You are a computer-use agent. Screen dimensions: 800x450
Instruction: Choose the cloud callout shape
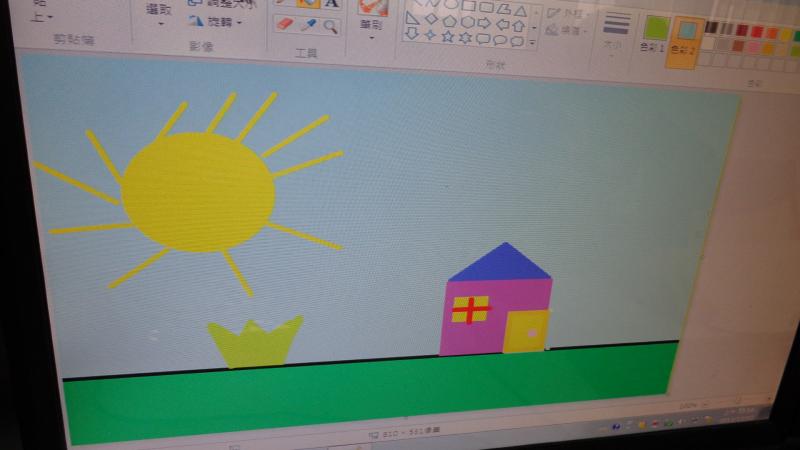(517, 41)
